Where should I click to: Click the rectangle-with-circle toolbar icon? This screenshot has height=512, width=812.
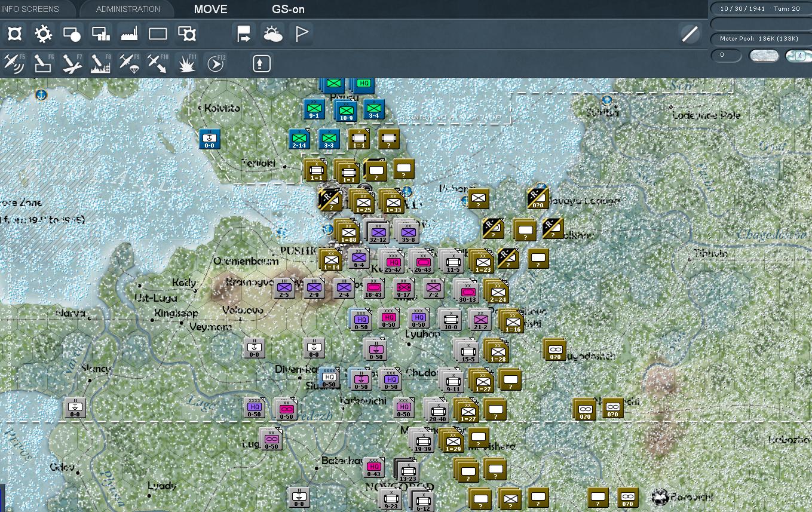pos(72,34)
